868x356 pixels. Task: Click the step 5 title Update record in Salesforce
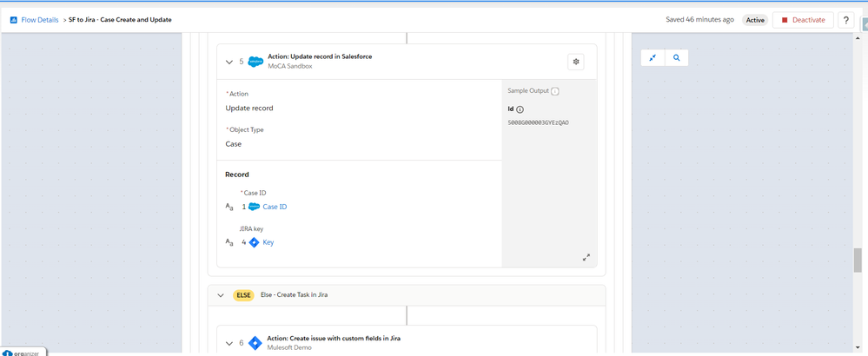320,56
